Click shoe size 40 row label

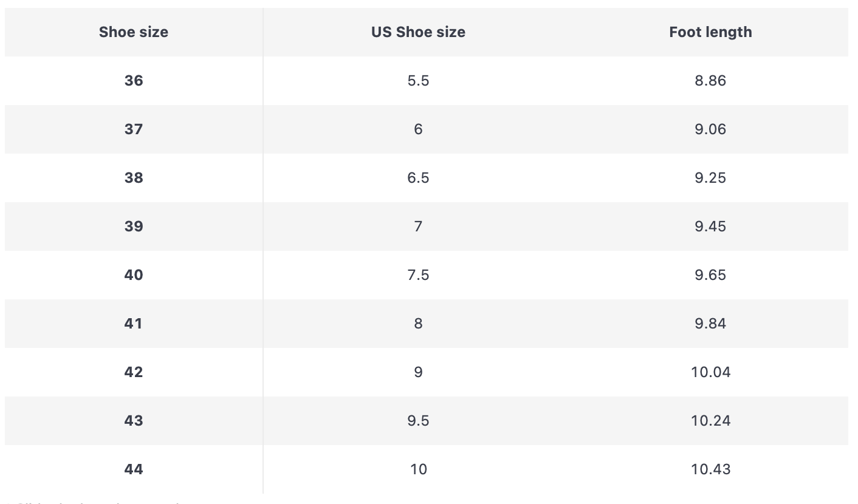(x=134, y=275)
